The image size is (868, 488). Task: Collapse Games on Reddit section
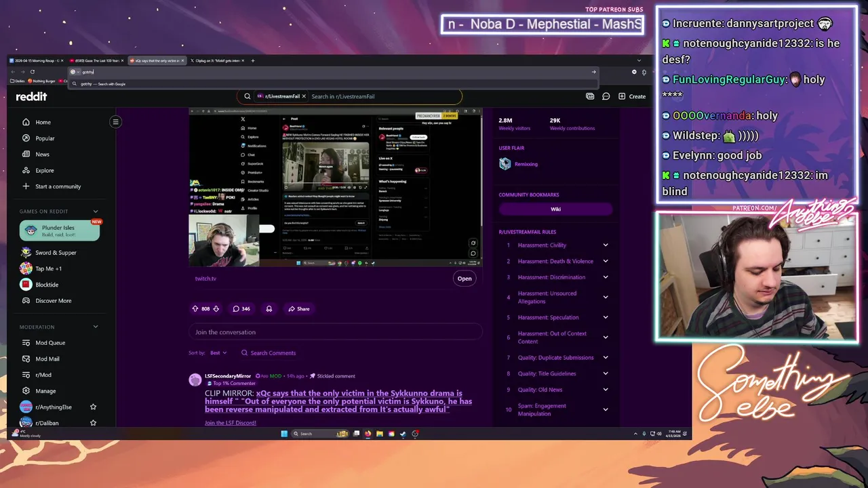coord(96,211)
